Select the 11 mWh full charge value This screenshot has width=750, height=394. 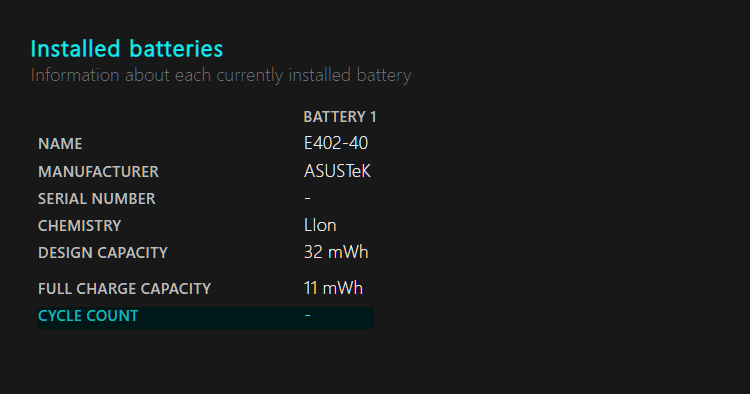pos(333,288)
